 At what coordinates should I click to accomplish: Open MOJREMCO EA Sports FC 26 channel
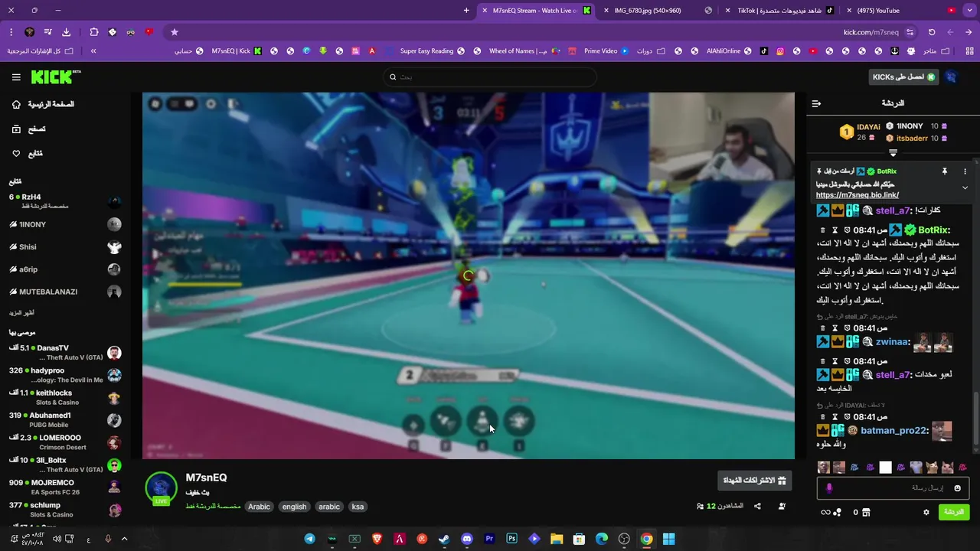click(x=65, y=487)
